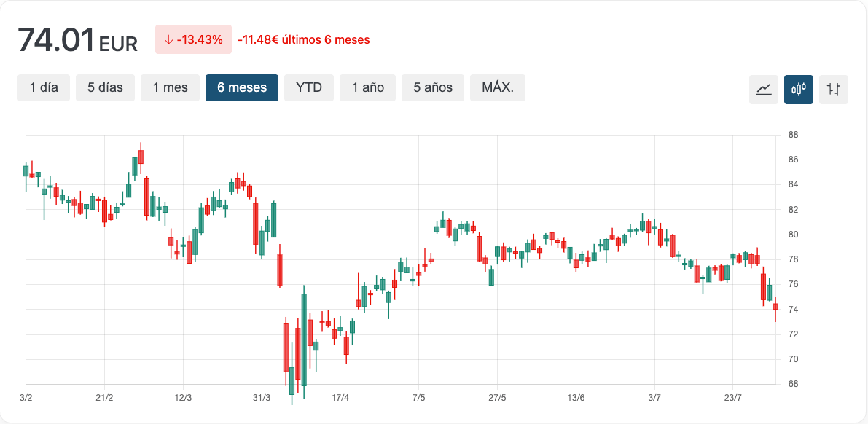Click the 72 price axis label
Viewport: 868px width, 424px height.
793,334
